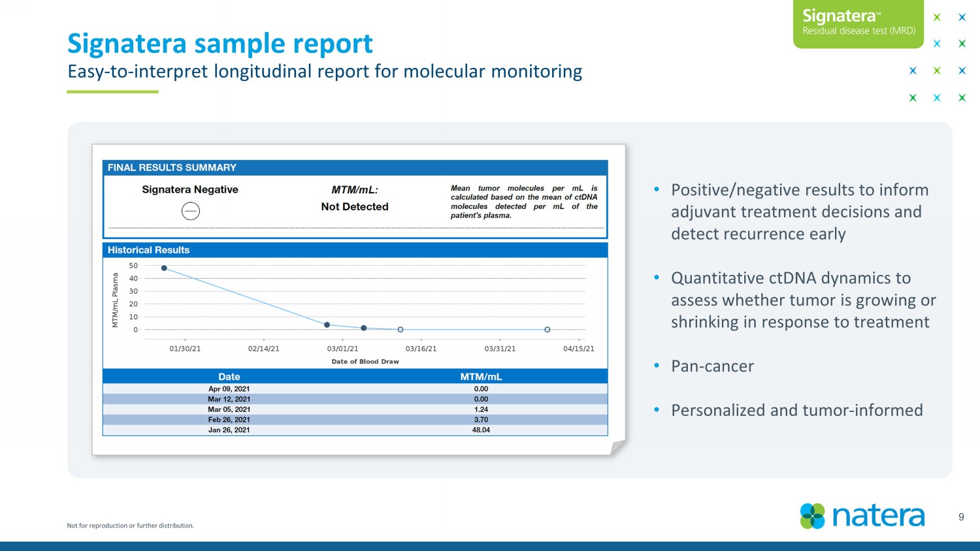Click the MTM/mL table column header
Image resolution: width=980 pixels, height=551 pixels.
[481, 377]
